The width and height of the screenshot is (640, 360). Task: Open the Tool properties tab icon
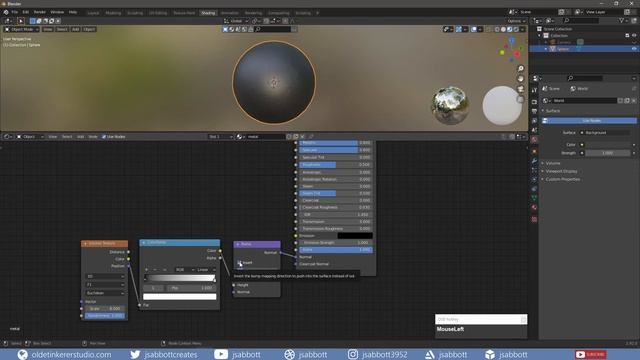coord(534,90)
